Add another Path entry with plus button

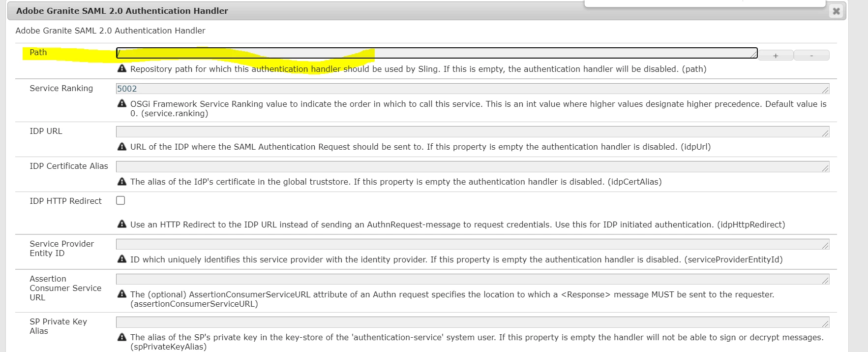776,55
